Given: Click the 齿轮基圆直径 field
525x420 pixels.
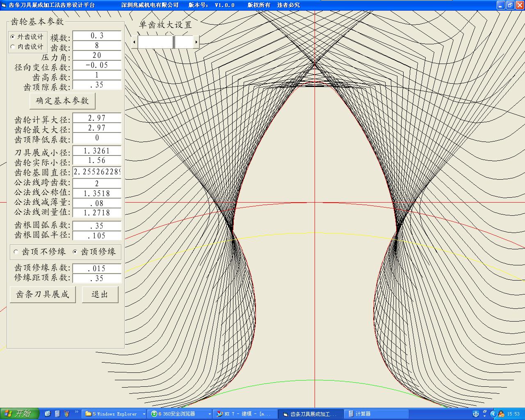Looking at the screenshot, I should tap(97, 172).
